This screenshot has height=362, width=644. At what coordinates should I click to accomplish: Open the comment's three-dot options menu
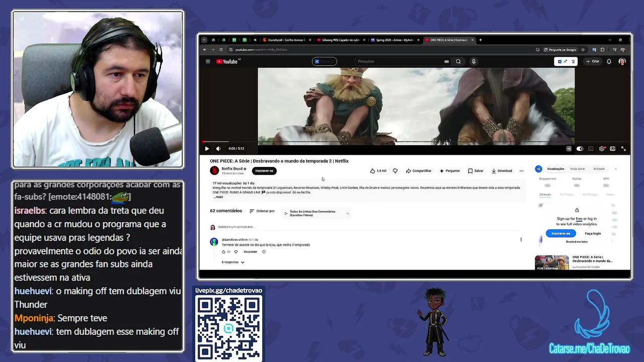521,240
